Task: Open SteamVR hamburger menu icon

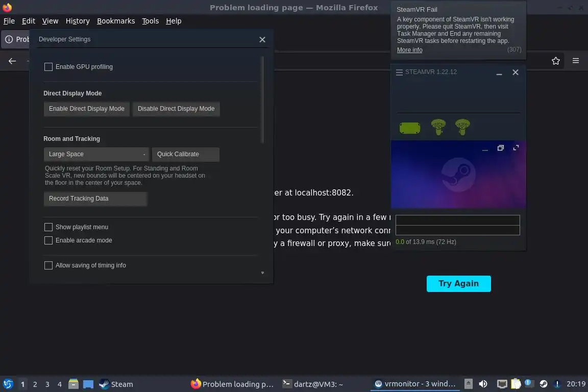Action: pos(399,72)
